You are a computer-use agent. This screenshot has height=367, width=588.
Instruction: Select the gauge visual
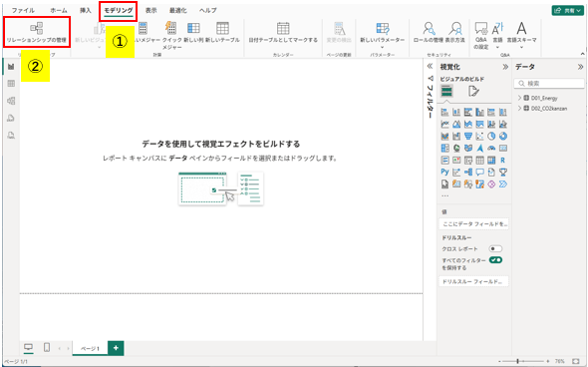click(x=491, y=148)
